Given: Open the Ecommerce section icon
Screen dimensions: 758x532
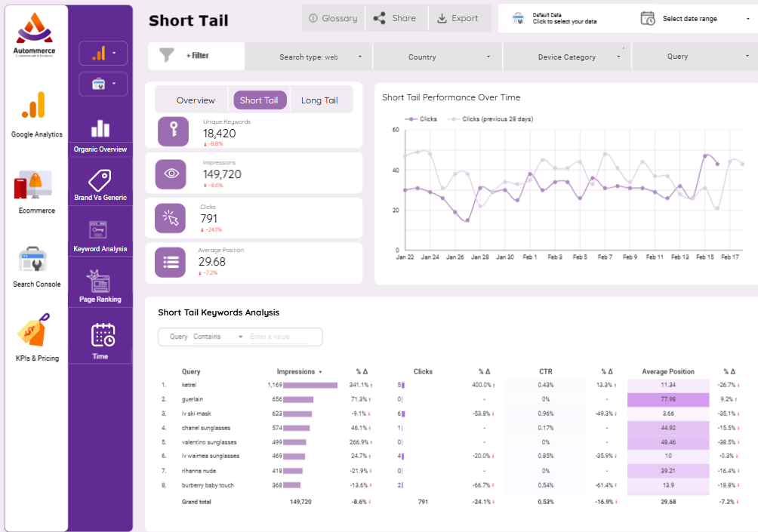Looking at the screenshot, I should point(33,184).
